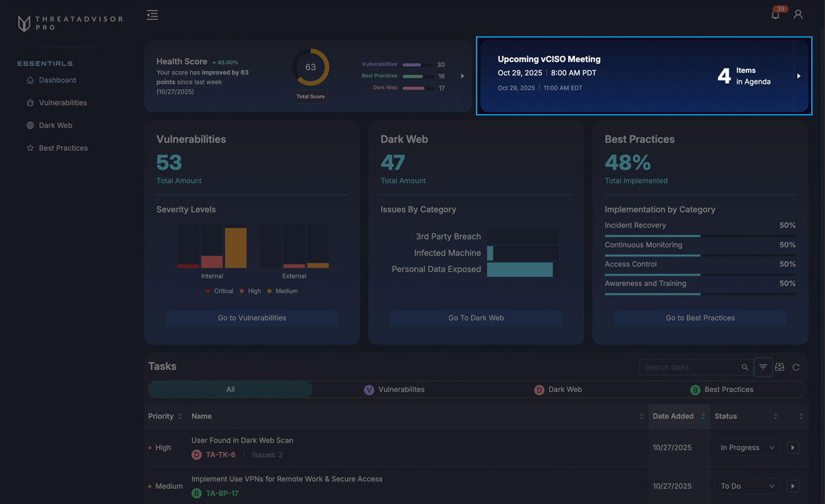Open the To Do status dropdown
Image resolution: width=825 pixels, height=504 pixels.
point(747,486)
